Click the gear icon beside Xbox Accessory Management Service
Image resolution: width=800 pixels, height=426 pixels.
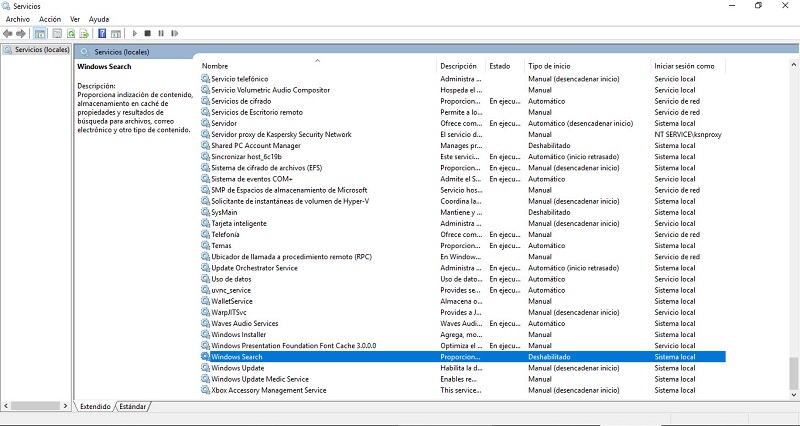[205, 390]
